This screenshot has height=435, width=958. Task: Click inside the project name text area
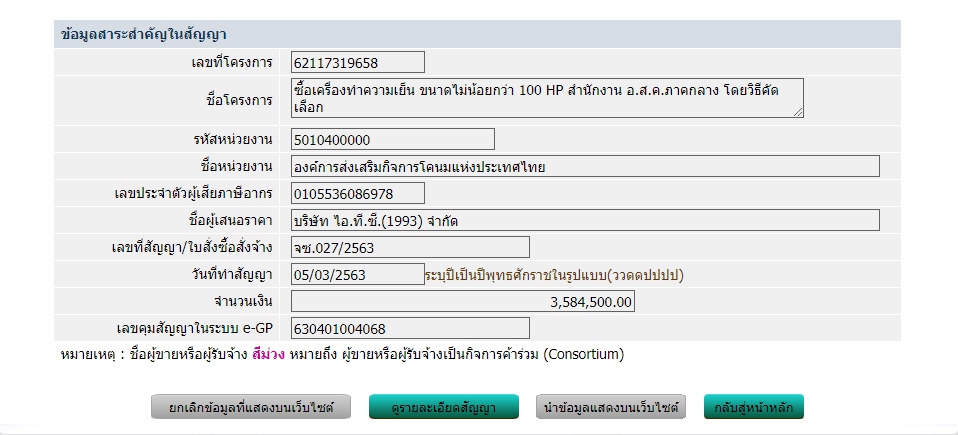point(547,98)
